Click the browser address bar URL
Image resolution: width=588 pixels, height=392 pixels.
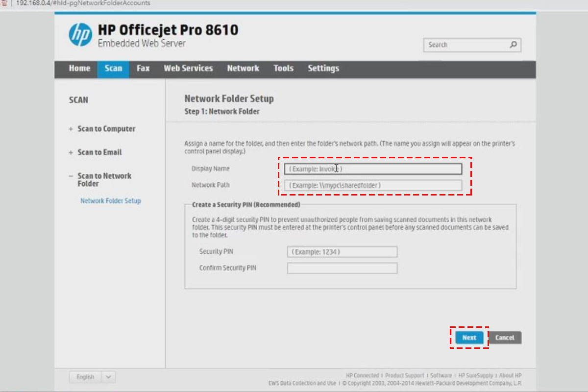tap(83, 3)
